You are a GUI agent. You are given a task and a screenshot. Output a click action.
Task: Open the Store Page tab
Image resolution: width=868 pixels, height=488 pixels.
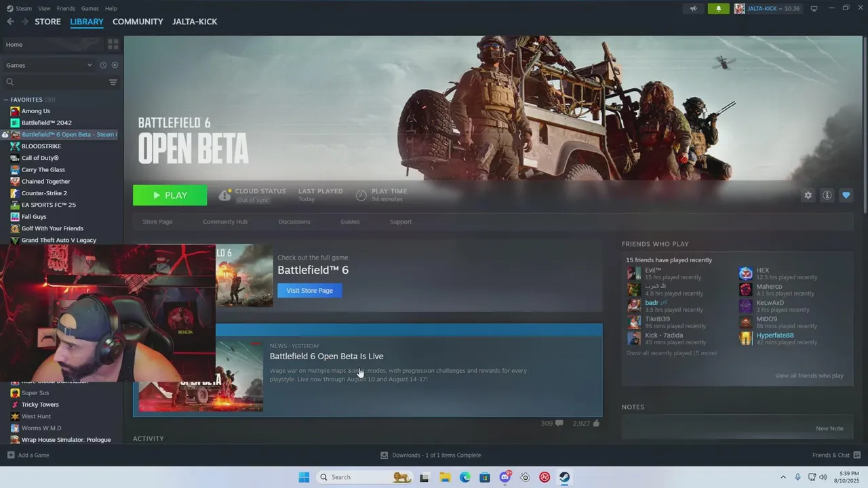(157, 222)
